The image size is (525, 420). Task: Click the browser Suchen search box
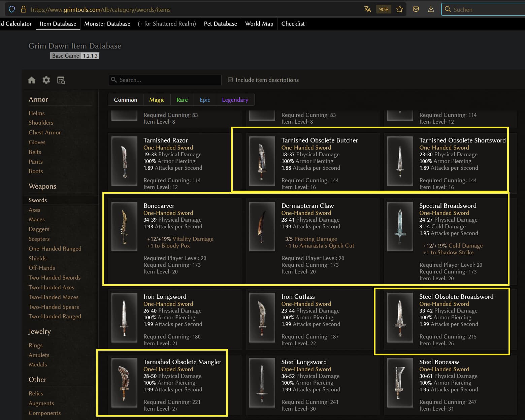(483, 9)
